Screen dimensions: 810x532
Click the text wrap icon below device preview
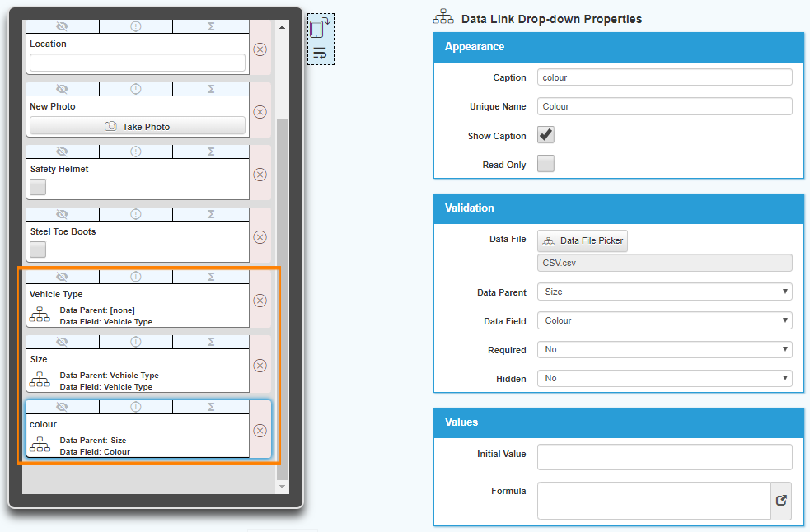(x=320, y=54)
